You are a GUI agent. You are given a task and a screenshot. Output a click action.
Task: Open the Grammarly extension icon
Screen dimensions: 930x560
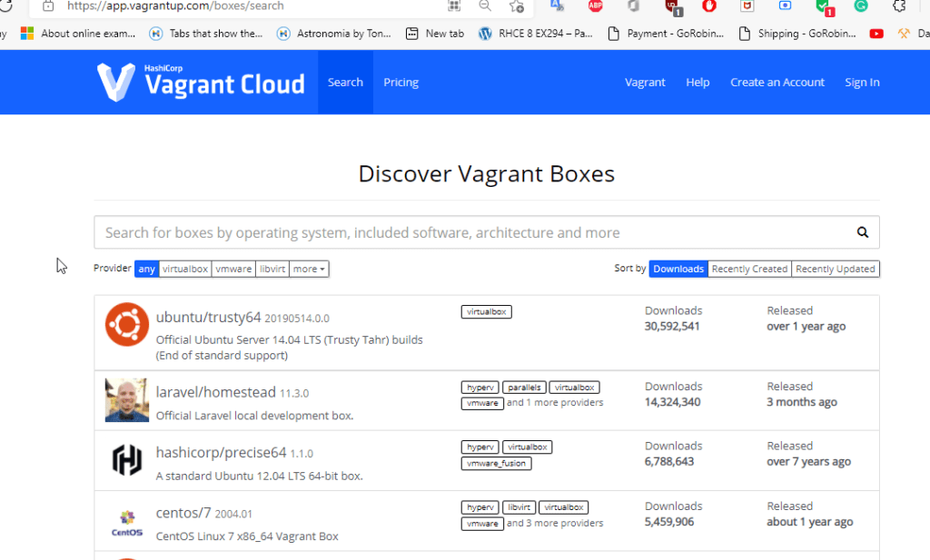(861, 6)
